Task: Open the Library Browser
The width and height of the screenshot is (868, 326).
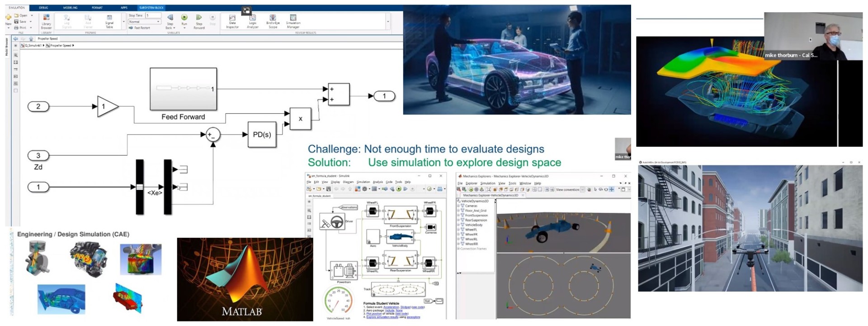Action: coord(46,21)
